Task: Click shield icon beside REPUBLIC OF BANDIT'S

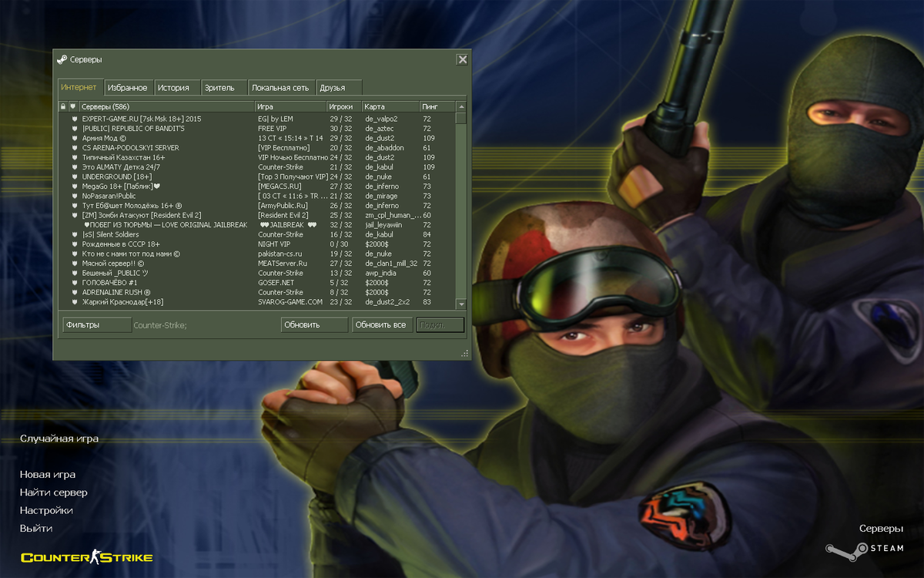Action: coord(75,129)
